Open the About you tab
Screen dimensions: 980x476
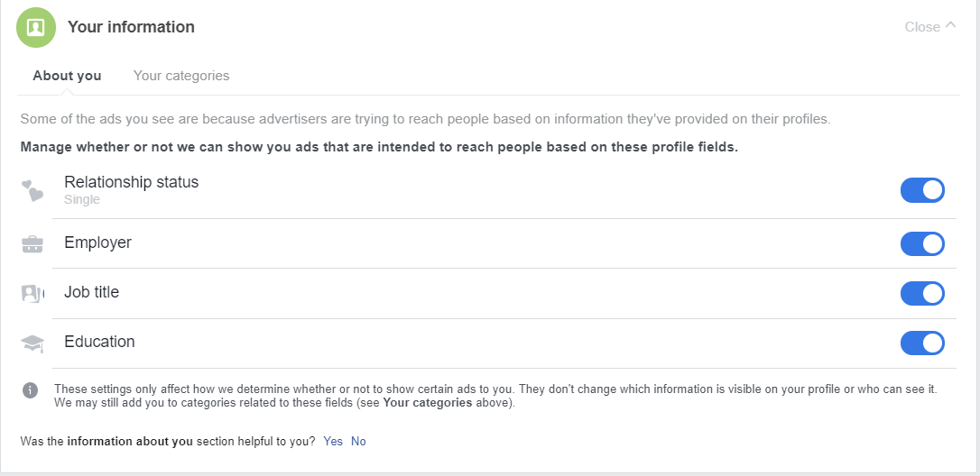pos(67,76)
